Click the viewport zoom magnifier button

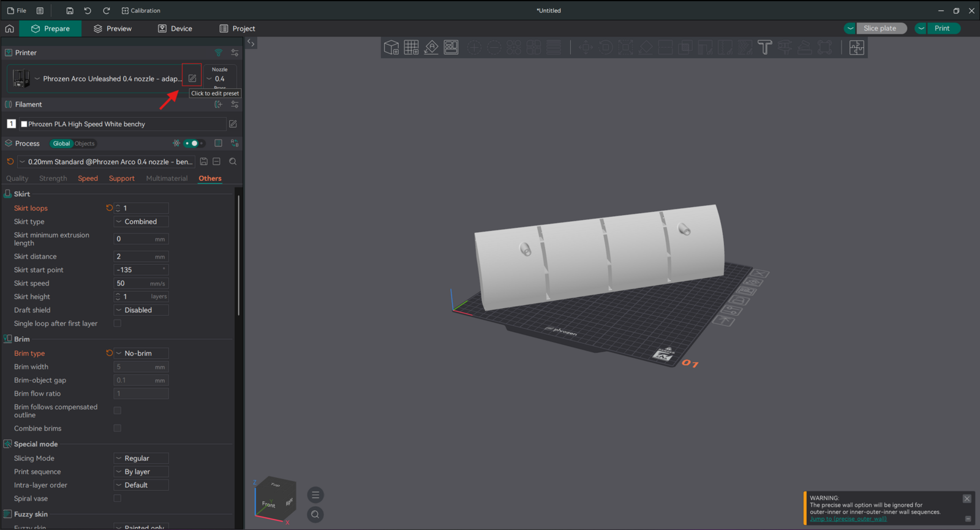(315, 515)
